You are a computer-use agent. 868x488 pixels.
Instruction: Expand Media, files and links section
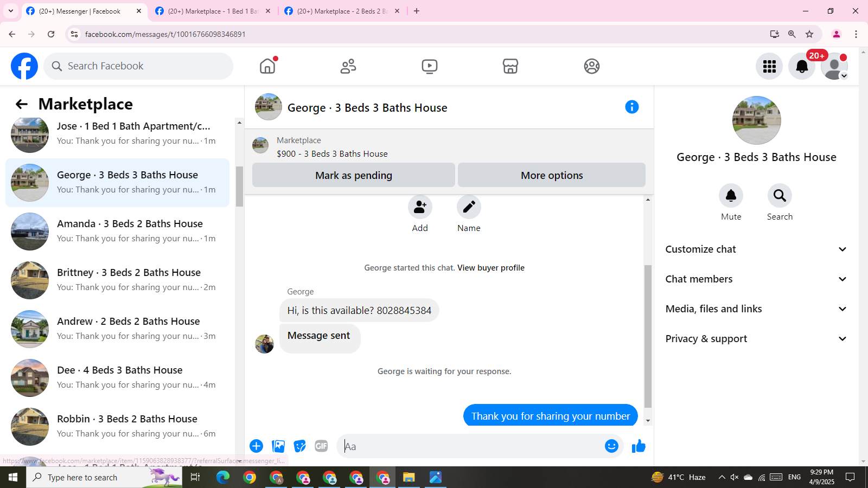pos(756,309)
